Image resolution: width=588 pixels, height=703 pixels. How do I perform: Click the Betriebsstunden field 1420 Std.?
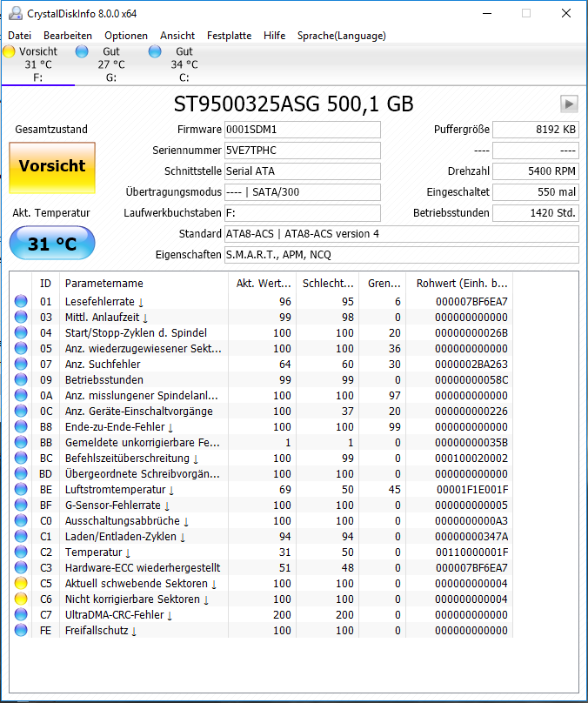tap(536, 213)
